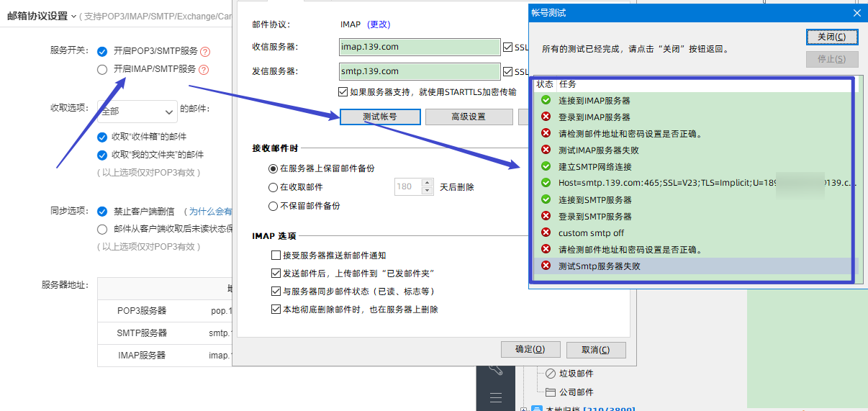Uncheck STARTTLS加密传输 option
Image resolution: width=868 pixels, height=411 pixels.
(x=343, y=91)
